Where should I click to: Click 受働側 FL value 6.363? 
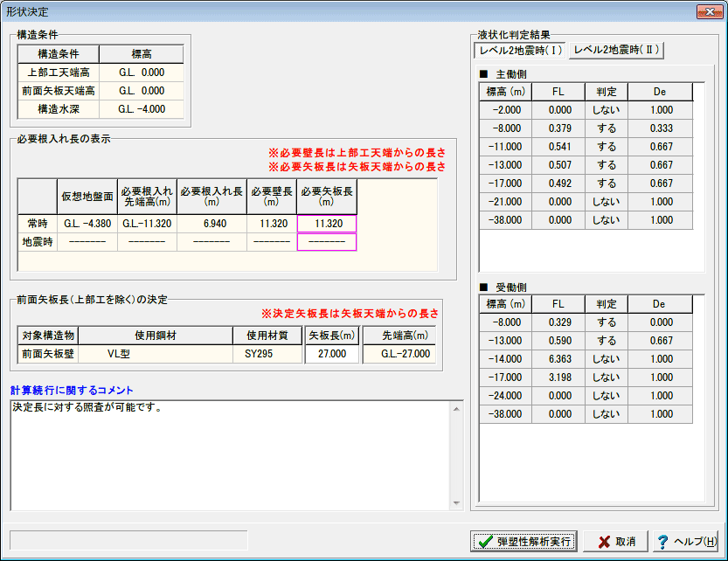558,359
